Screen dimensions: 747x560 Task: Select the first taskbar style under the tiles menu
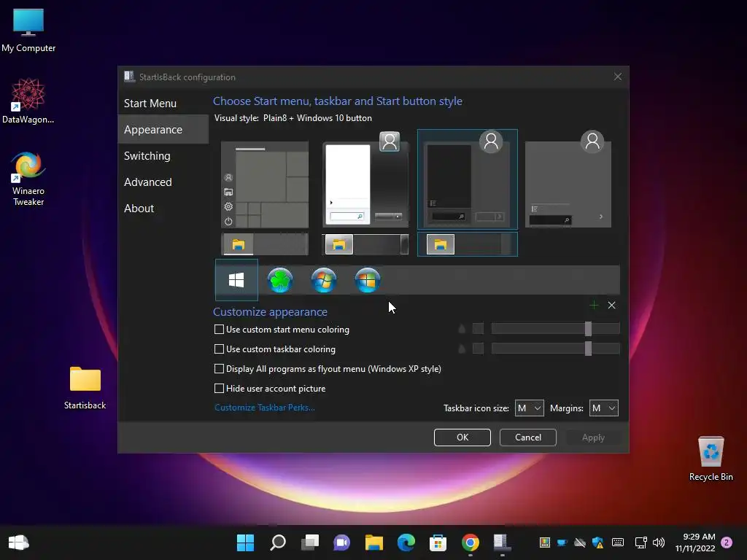tap(265, 244)
